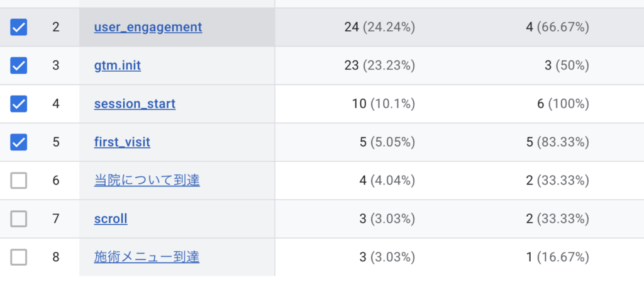Check the 当院について到達 row checkbox
This screenshot has height=289, width=644.
coord(19,181)
